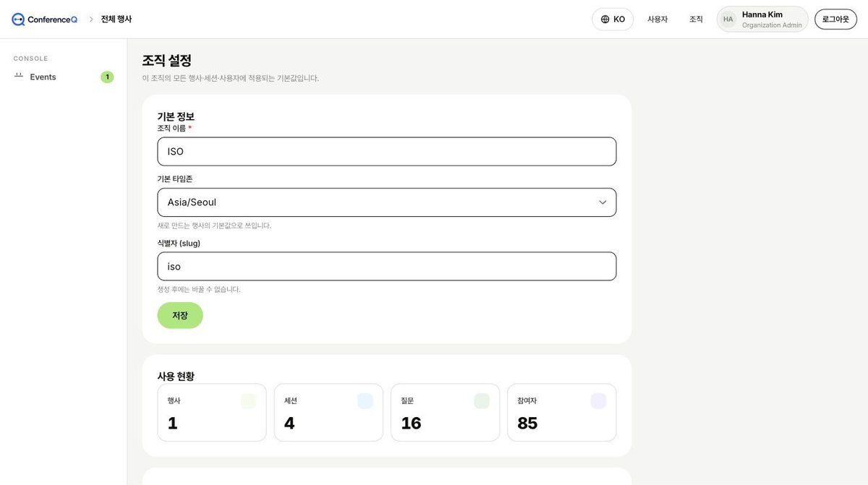Open the 조직 menu item

tap(696, 20)
